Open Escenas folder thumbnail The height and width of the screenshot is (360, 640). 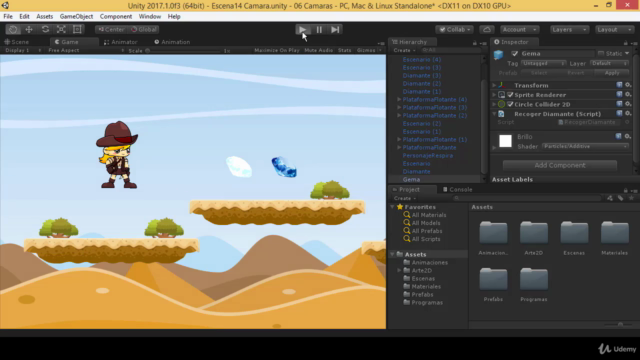574,233
